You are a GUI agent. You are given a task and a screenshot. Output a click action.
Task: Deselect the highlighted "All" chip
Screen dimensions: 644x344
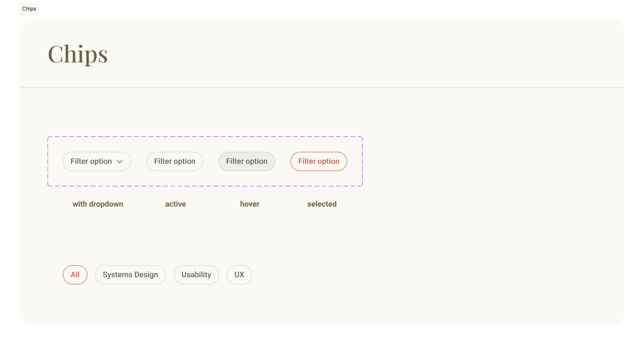[75, 274]
